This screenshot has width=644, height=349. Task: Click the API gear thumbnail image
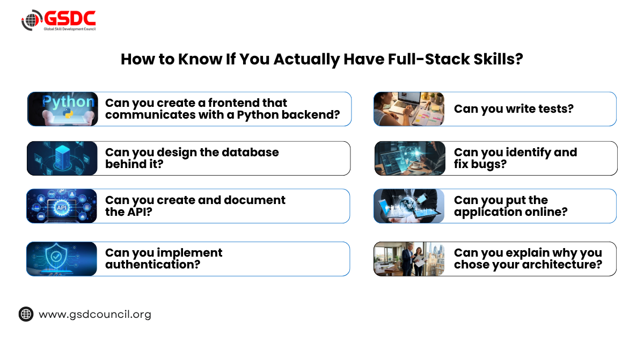click(62, 206)
